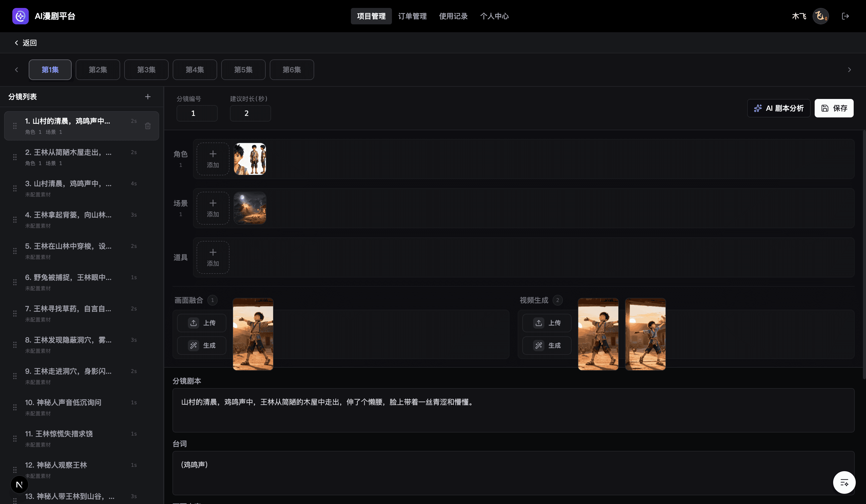This screenshot has height=504, width=866.
Task: Click the left chevron before episode tabs
Action: tap(16, 69)
